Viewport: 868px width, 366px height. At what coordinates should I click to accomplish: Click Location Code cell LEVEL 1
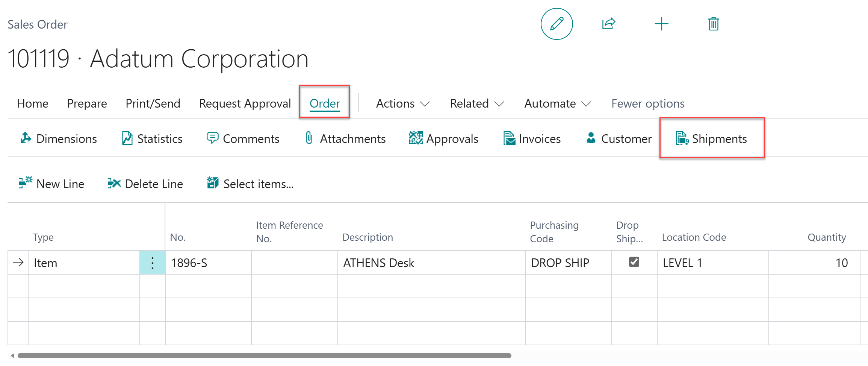click(713, 263)
